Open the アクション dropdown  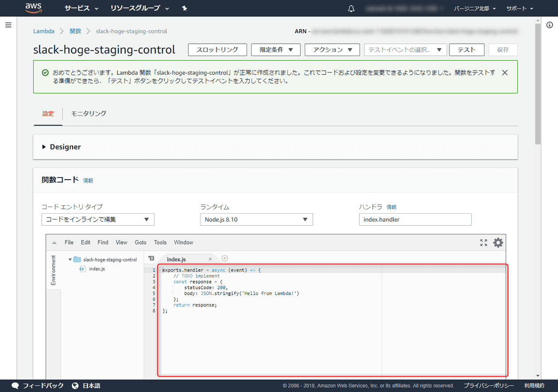[332, 50]
